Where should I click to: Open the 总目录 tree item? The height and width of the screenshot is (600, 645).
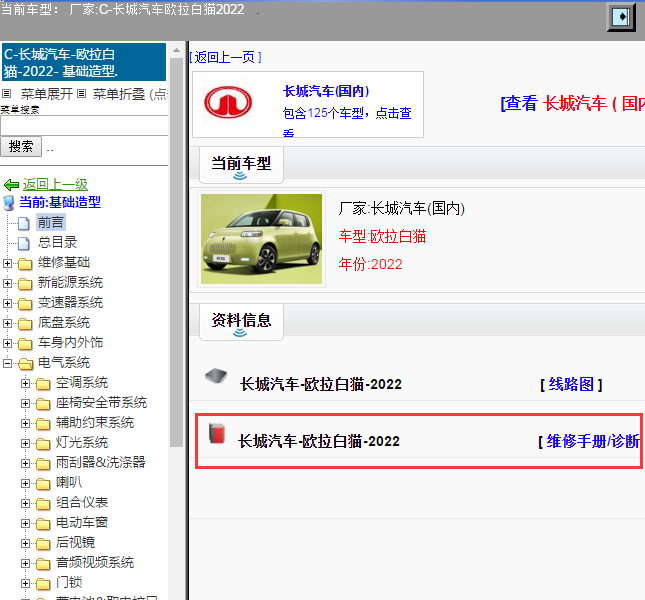tap(58, 243)
